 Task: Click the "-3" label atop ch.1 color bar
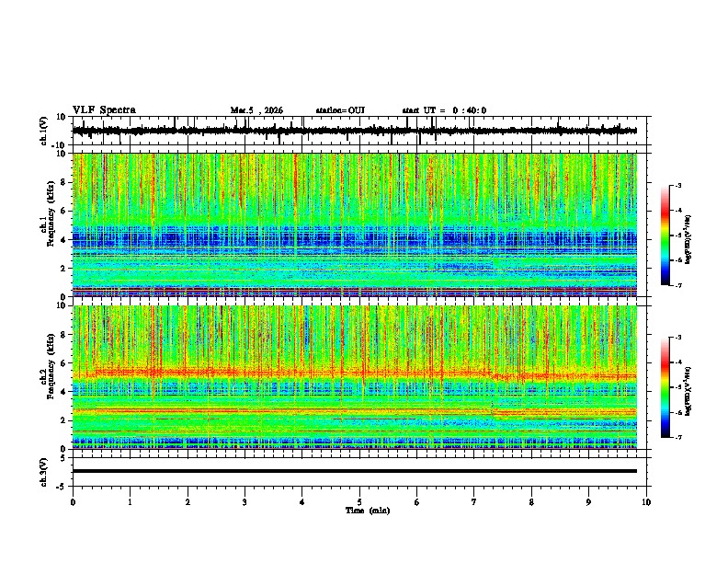coord(678,185)
